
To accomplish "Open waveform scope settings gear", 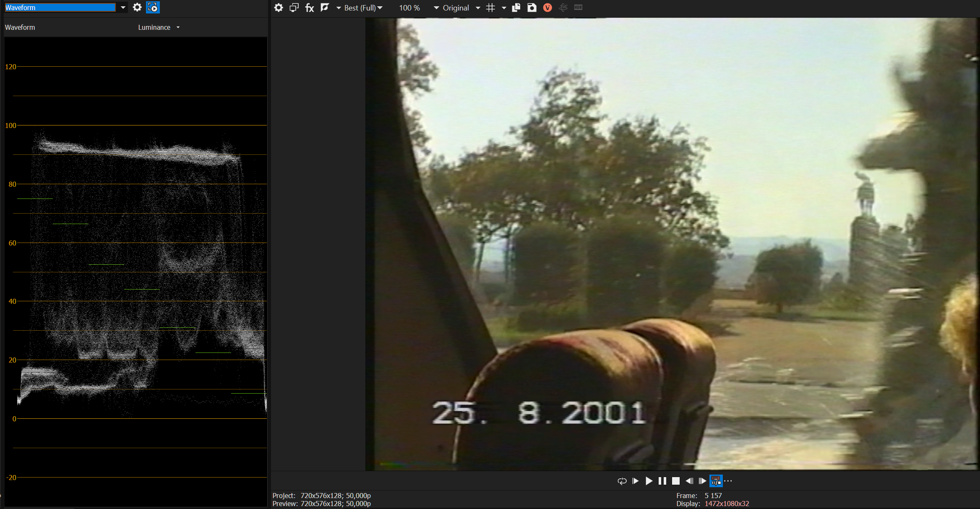I will tap(137, 7).
